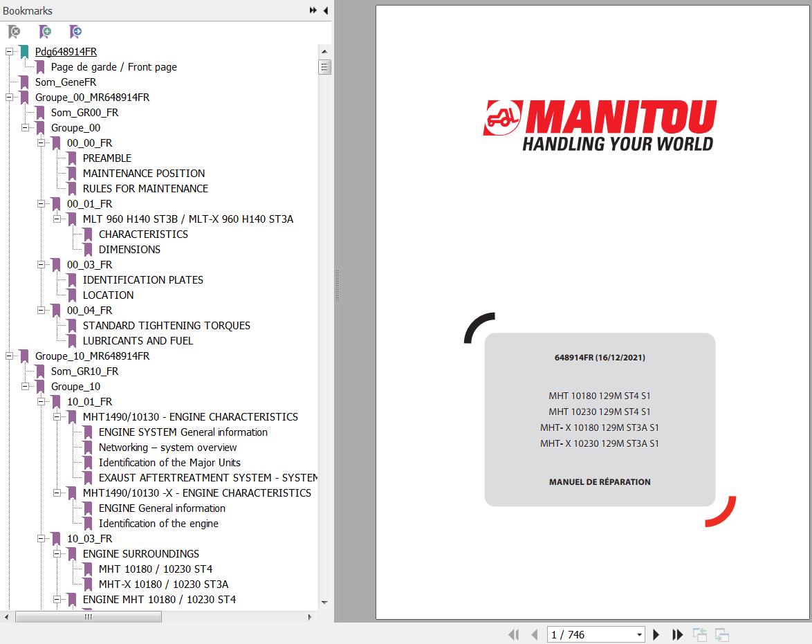Image resolution: width=812 pixels, height=644 pixels.
Task: Click the bookmarks scroll down arrow
Action: (324, 602)
